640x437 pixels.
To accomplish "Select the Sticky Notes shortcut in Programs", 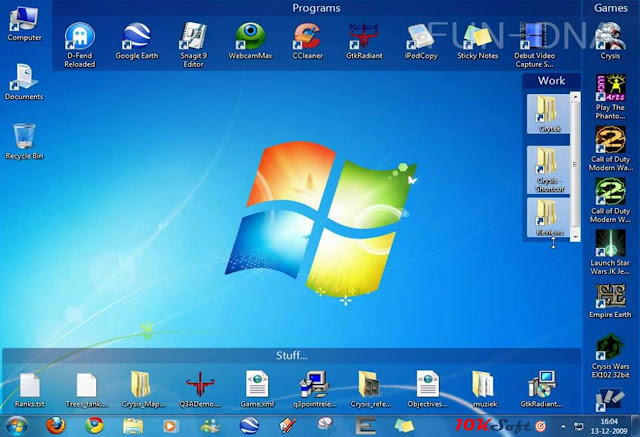I will click(478, 41).
